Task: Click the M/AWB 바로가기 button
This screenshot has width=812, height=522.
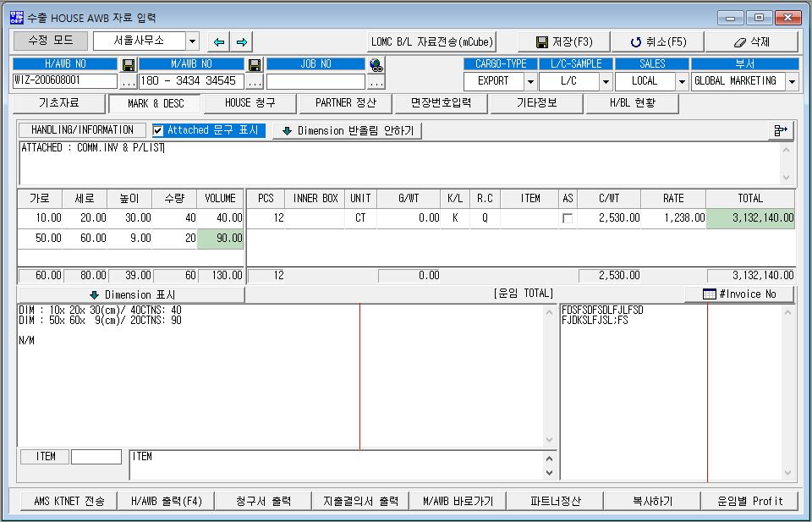Action: click(x=458, y=502)
